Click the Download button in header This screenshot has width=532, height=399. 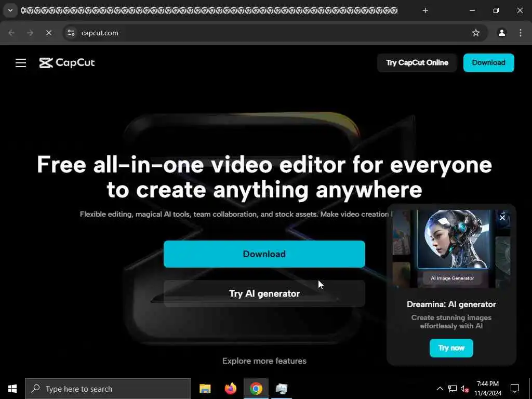click(x=488, y=63)
